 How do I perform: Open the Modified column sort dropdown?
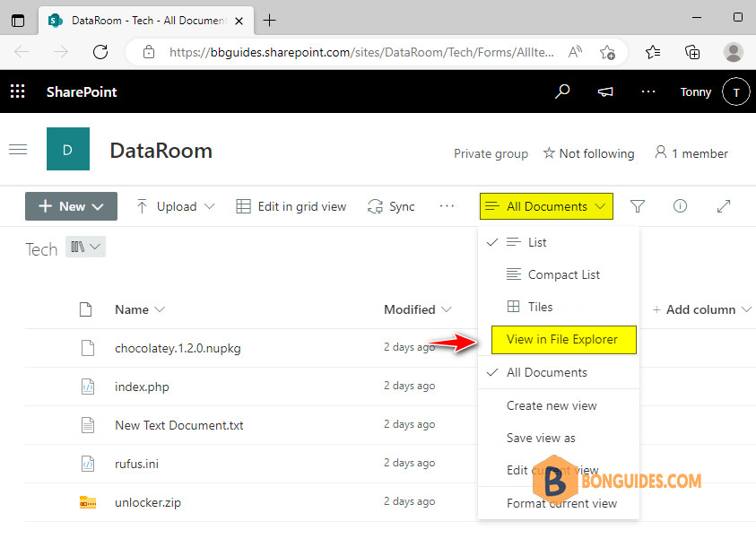447,309
